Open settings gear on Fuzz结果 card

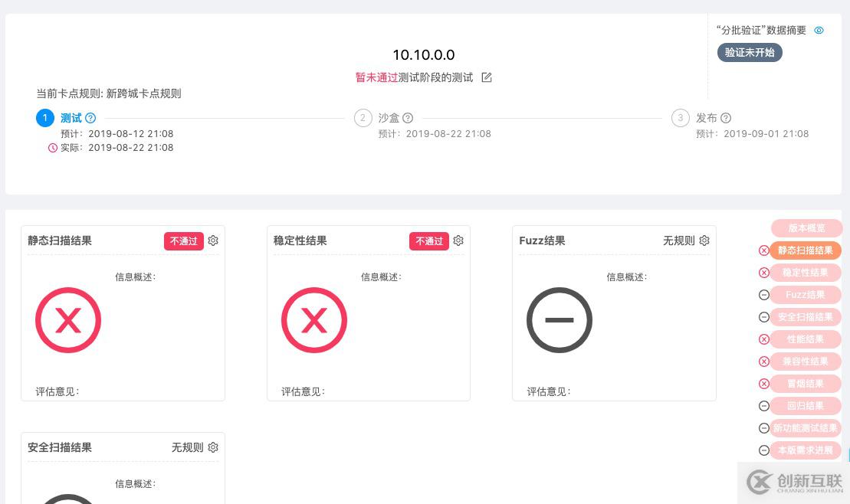704,241
